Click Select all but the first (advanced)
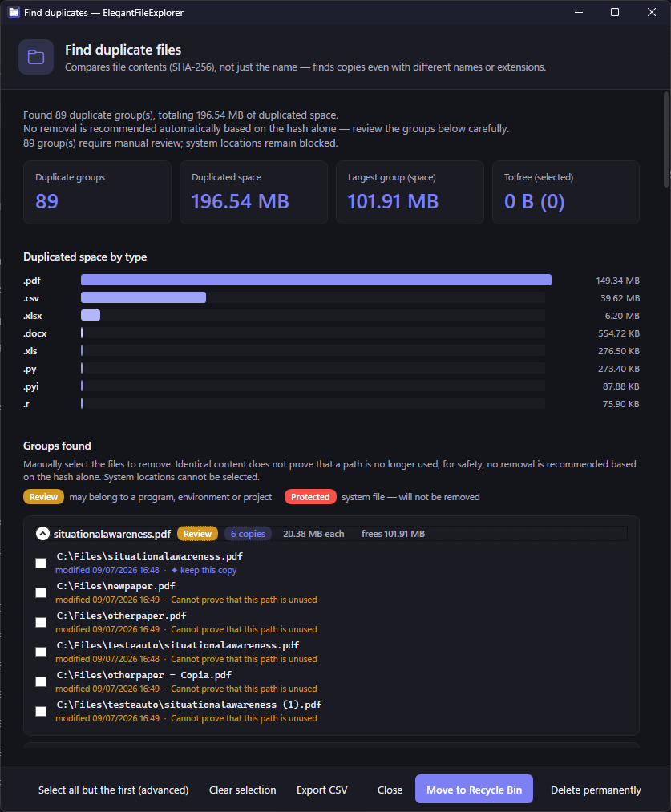 [113, 790]
